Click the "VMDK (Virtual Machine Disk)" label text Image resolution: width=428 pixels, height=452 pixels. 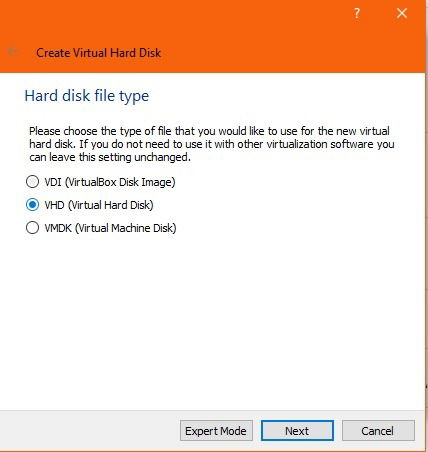110,228
